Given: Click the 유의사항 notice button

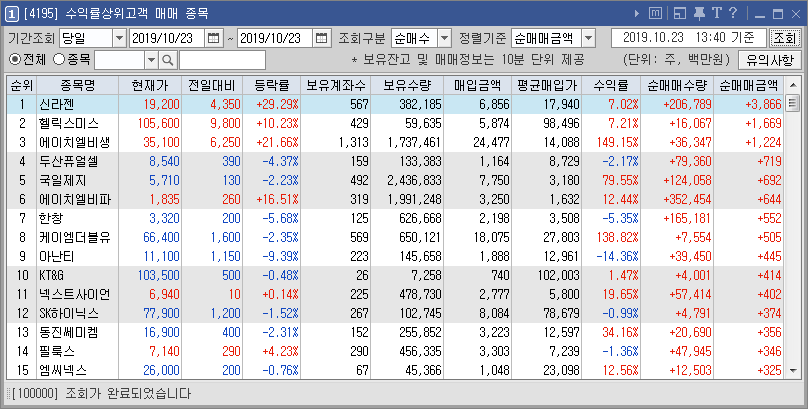Looking at the screenshot, I should point(768,61).
